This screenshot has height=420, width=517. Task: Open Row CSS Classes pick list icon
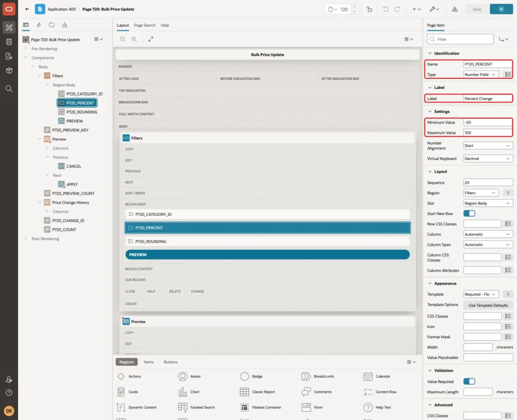(508, 224)
